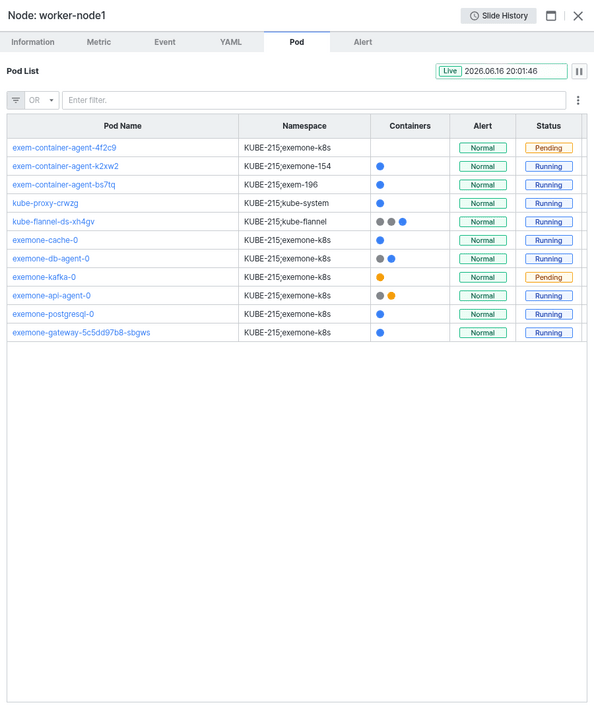Open pod exemone-api-agent-0

click(x=51, y=296)
